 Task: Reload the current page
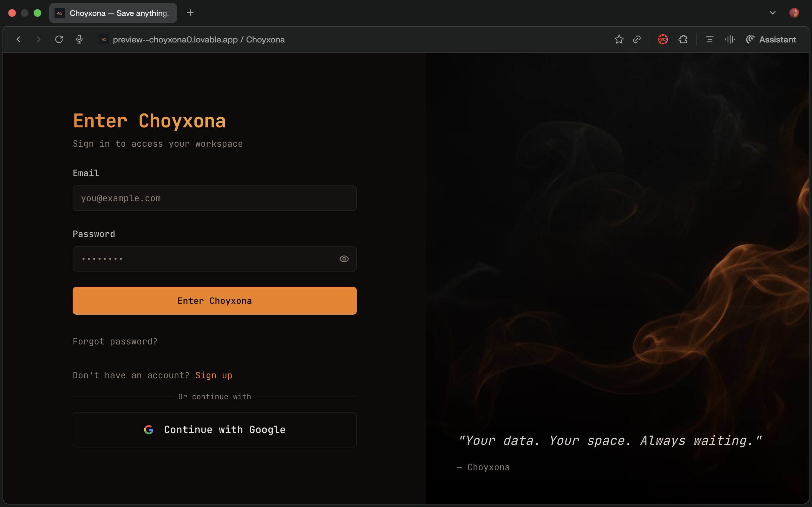pos(59,39)
